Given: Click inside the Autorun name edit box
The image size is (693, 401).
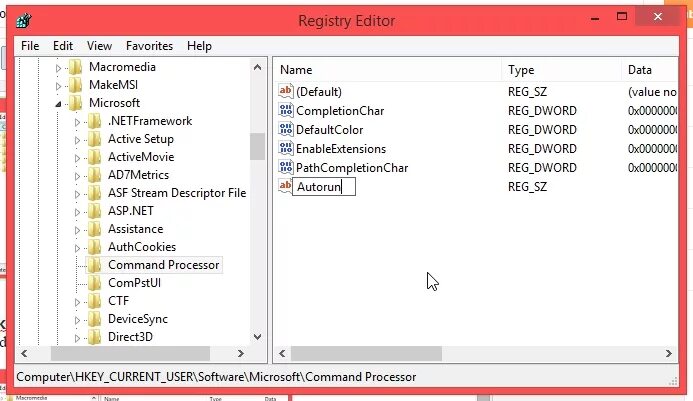Looking at the screenshot, I should click(x=324, y=187).
